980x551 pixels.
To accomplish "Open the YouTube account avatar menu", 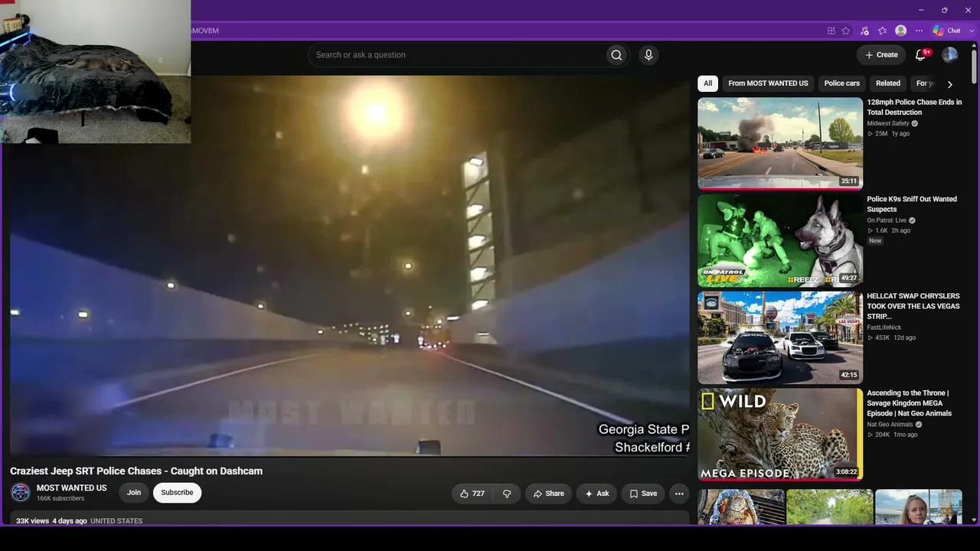I will [x=949, y=55].
